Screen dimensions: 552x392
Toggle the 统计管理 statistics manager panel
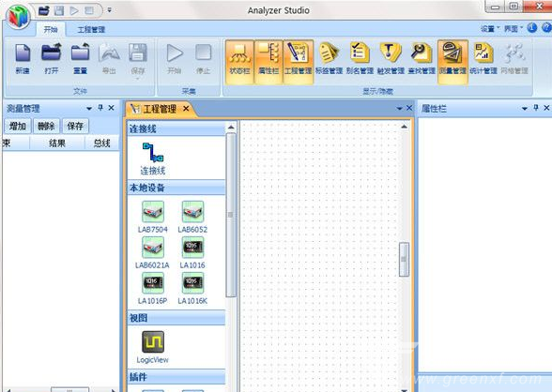coord(483,59)
